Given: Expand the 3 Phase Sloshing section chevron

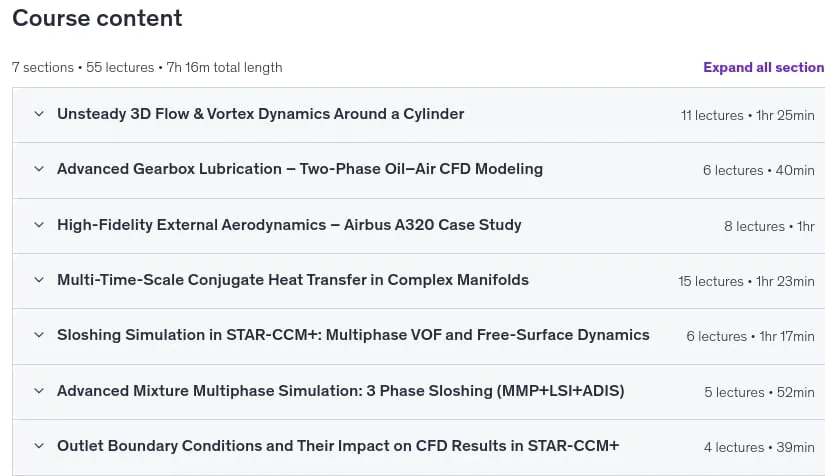Looking at the screenshot, I should pyautogui.click(x=39, y=391).
